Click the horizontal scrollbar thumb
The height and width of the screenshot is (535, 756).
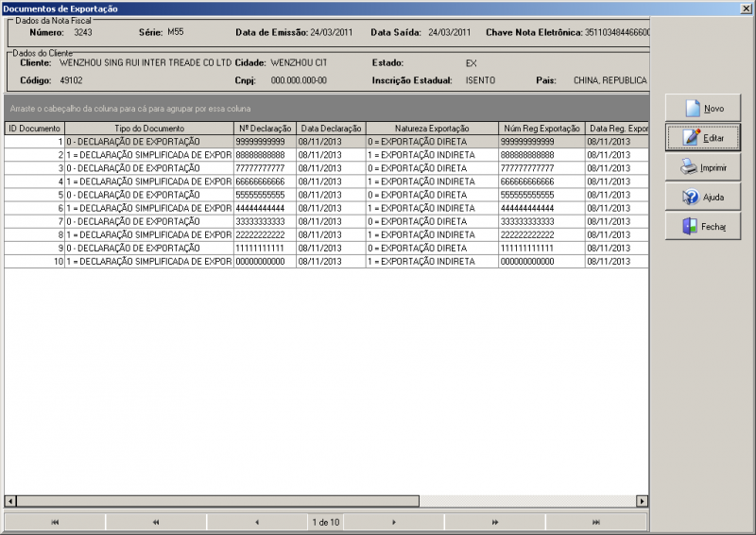[217, 501]
